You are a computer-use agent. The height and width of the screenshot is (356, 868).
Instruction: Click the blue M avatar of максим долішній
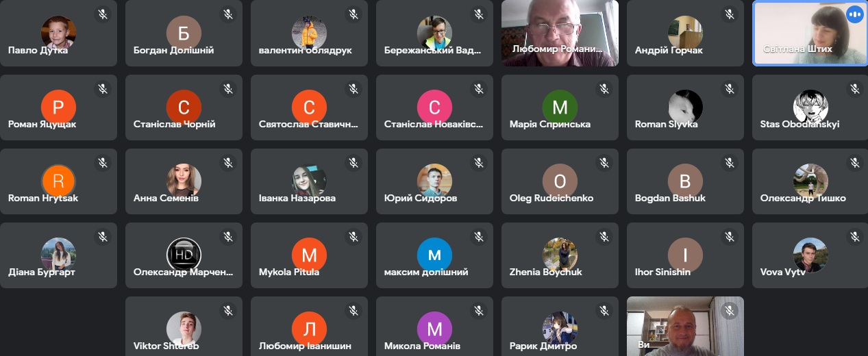point(434,255)
